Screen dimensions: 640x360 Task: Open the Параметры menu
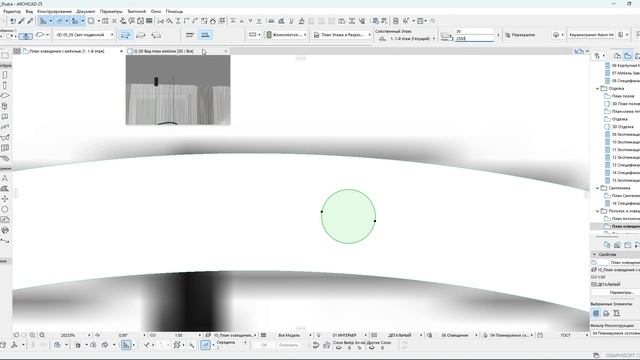[111, 11]
